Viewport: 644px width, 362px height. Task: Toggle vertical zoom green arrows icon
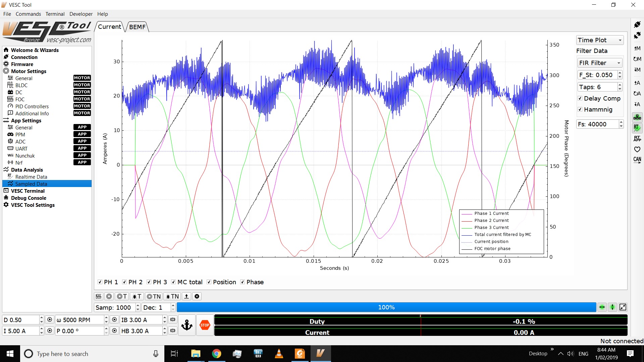612,307
